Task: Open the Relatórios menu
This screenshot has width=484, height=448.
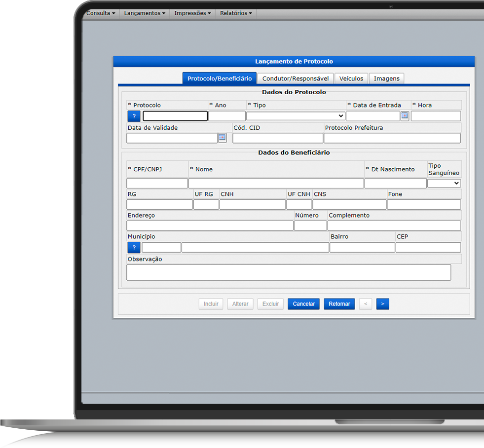Action: [236, 13]
